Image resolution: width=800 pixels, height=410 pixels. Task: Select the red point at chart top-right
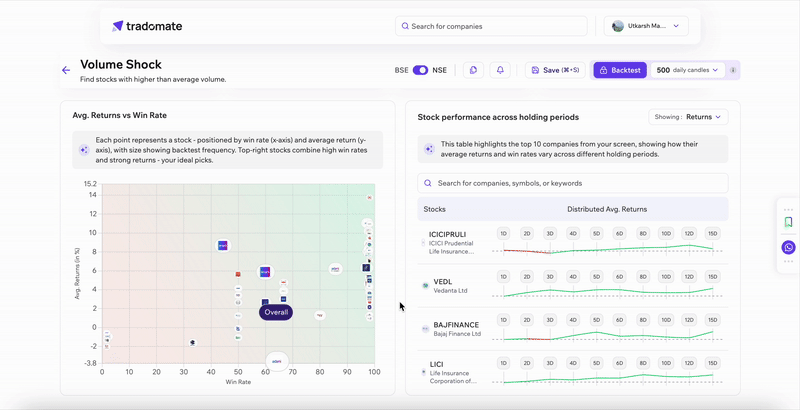coord(370,197)
